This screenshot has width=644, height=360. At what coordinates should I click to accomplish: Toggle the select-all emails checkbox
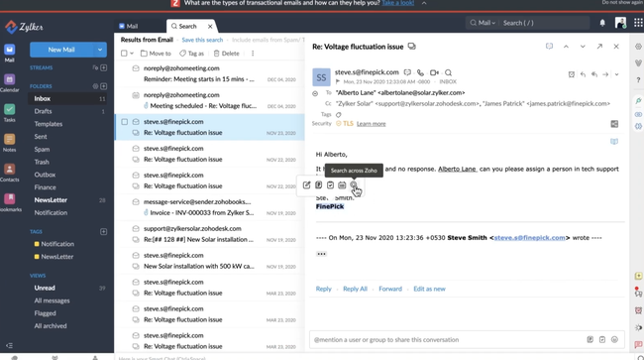click(x=124, y=54)
